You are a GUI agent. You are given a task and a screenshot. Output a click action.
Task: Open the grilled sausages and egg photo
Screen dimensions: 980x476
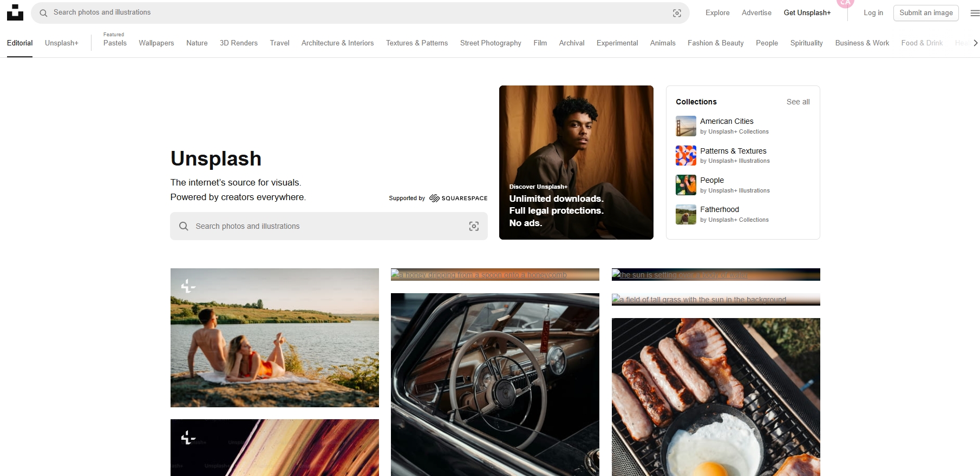pyautogui.click(x=716, y=397)
